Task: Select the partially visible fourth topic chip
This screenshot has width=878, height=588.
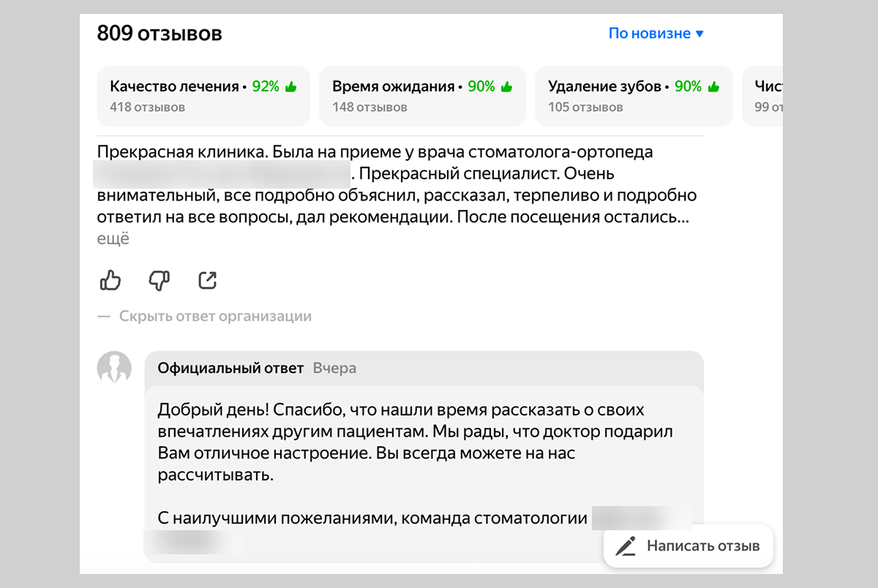Action: pyautogui.click(x=765, y=97)
